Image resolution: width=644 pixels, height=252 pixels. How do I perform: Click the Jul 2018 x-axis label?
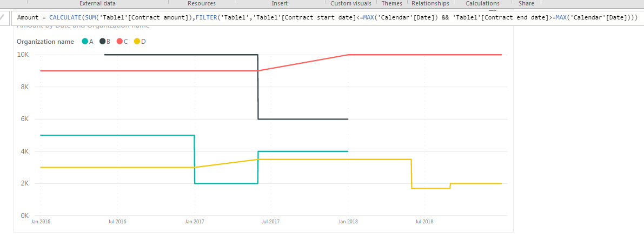click(424, 222)
